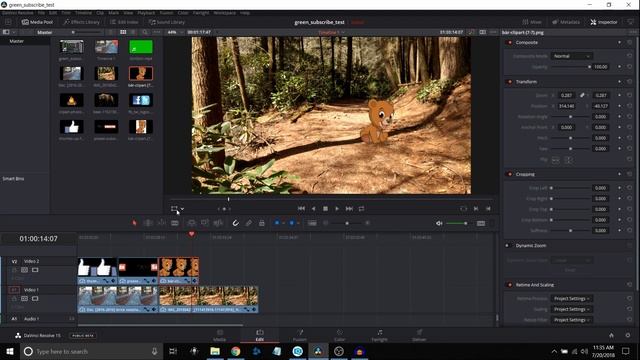Image resolution: width=640 pixels, height=360 pixels.
Task: Toggle the Inspector panel
Action: 604,22
